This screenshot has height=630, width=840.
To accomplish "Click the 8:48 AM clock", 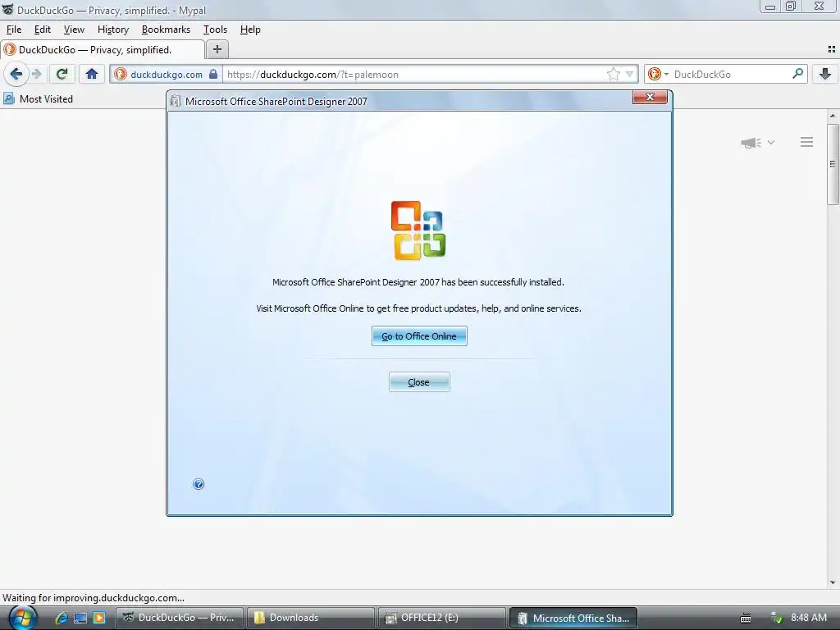I will coord(809,618).
